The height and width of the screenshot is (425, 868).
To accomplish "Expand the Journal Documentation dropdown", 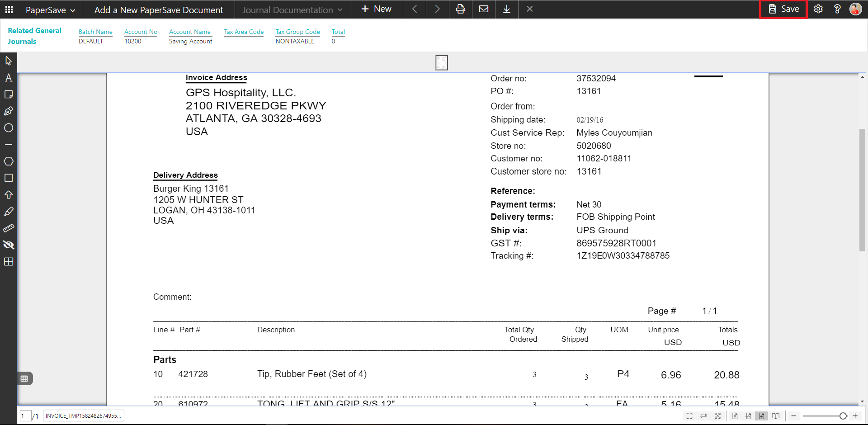I will click(x=292, y=10).
